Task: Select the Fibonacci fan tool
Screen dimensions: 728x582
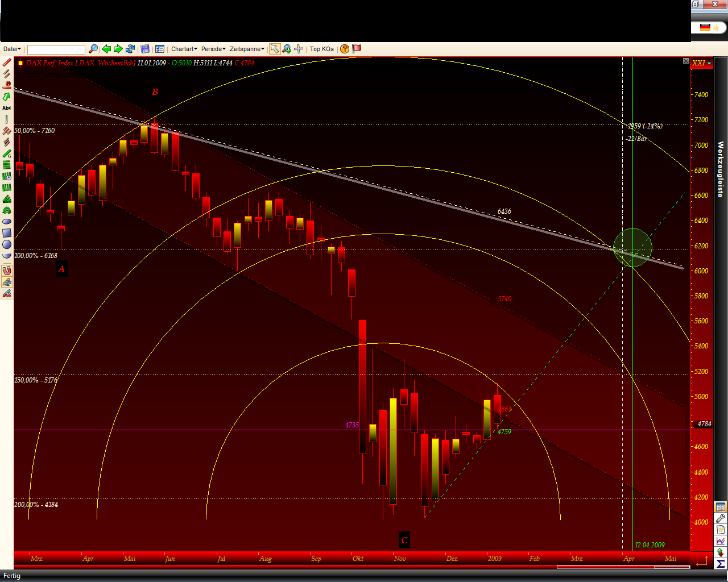Action: 7,199
